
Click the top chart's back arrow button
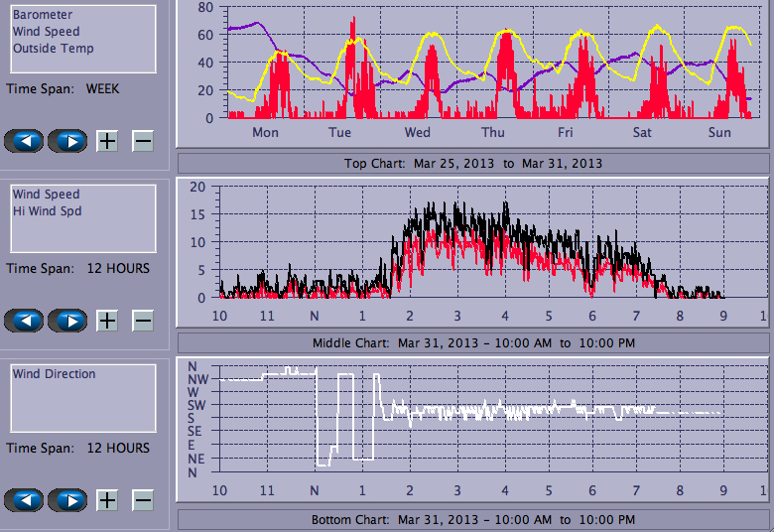coord(25,141)
